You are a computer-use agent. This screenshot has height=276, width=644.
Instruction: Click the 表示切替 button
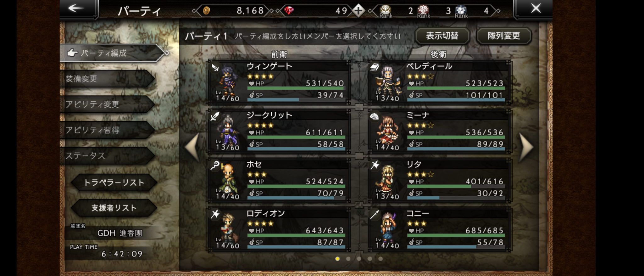tap(442, 36)
